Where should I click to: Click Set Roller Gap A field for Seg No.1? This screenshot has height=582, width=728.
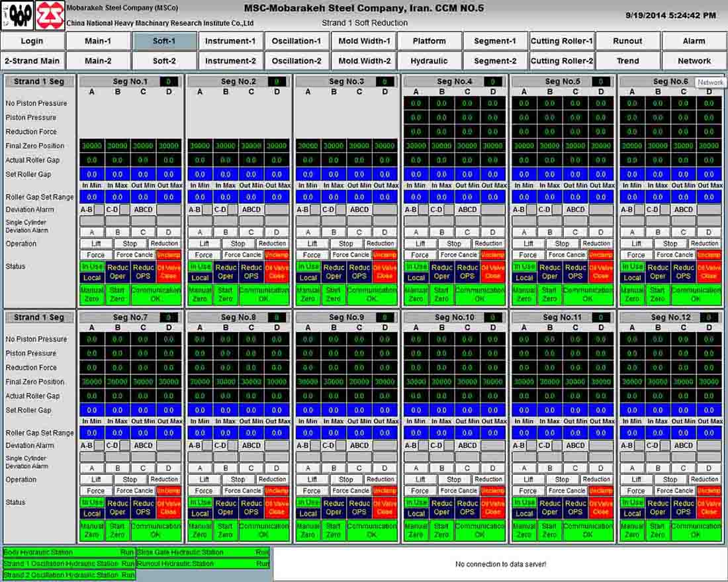tap(92, 175)
